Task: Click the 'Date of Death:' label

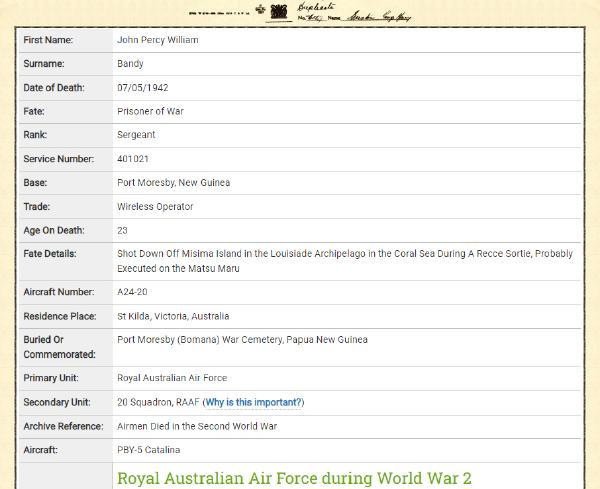Action: [54, 88]
